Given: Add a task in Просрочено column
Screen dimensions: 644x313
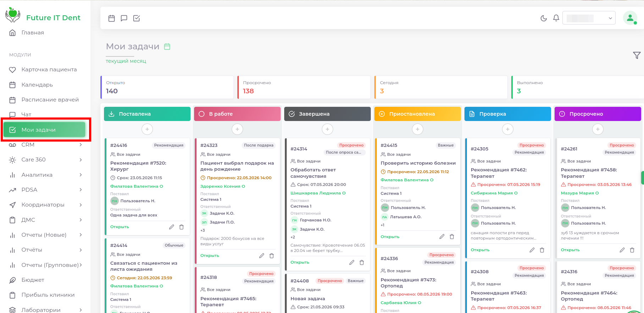Looking at the screenshot, I should [598, 129].
